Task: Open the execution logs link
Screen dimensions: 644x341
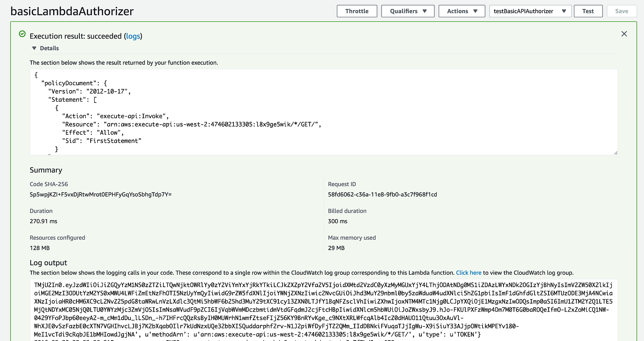Action: [x=133, y=36]
